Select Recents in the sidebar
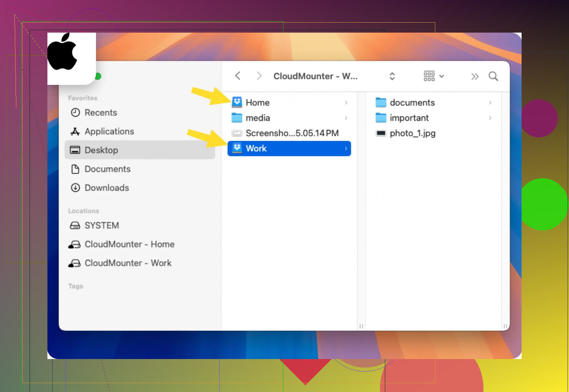 coord(100,113)
